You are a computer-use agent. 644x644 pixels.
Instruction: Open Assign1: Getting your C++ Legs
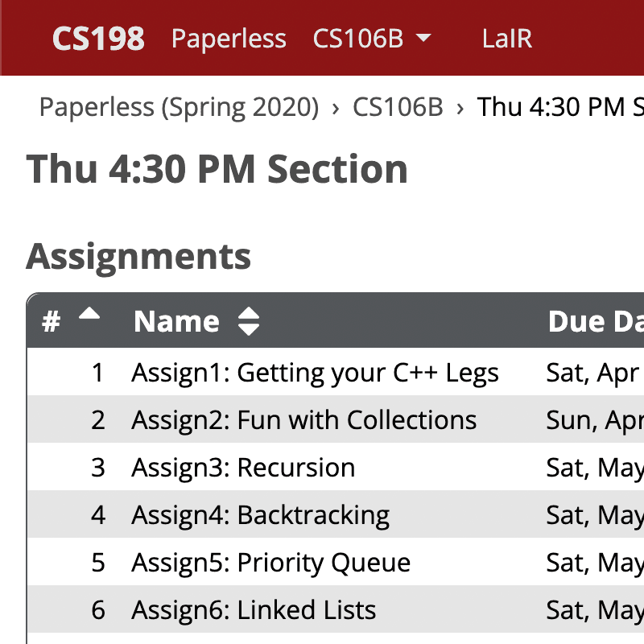[315, 373]
